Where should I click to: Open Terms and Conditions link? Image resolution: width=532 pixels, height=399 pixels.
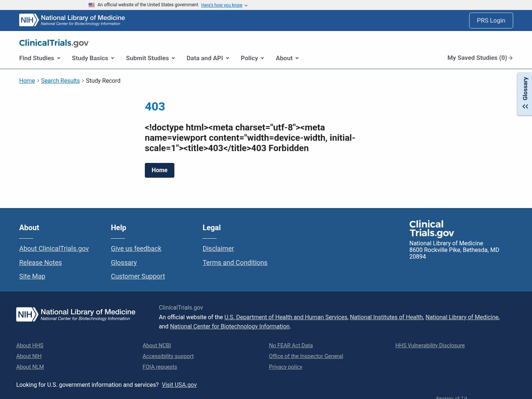tap(235, 263)
